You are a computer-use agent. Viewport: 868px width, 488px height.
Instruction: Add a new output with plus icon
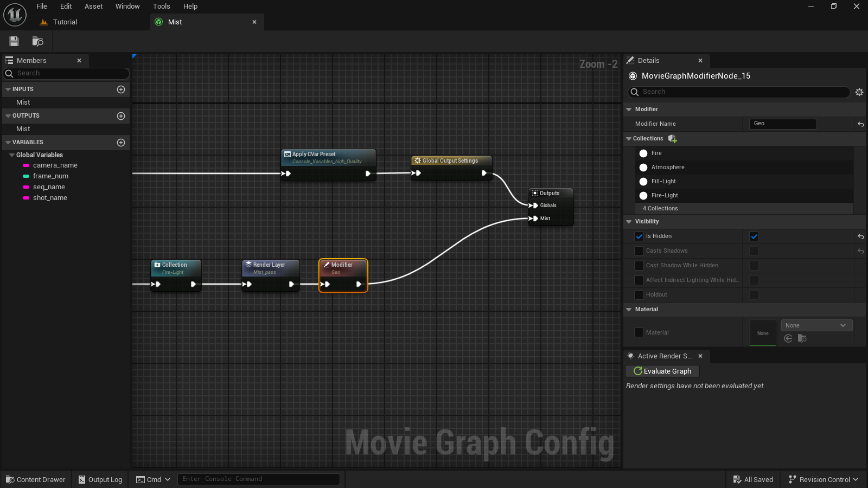(x=121, y=116)
